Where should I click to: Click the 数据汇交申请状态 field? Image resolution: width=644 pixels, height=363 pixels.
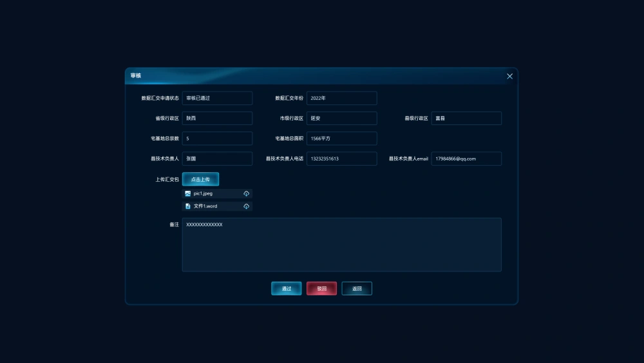217,99
